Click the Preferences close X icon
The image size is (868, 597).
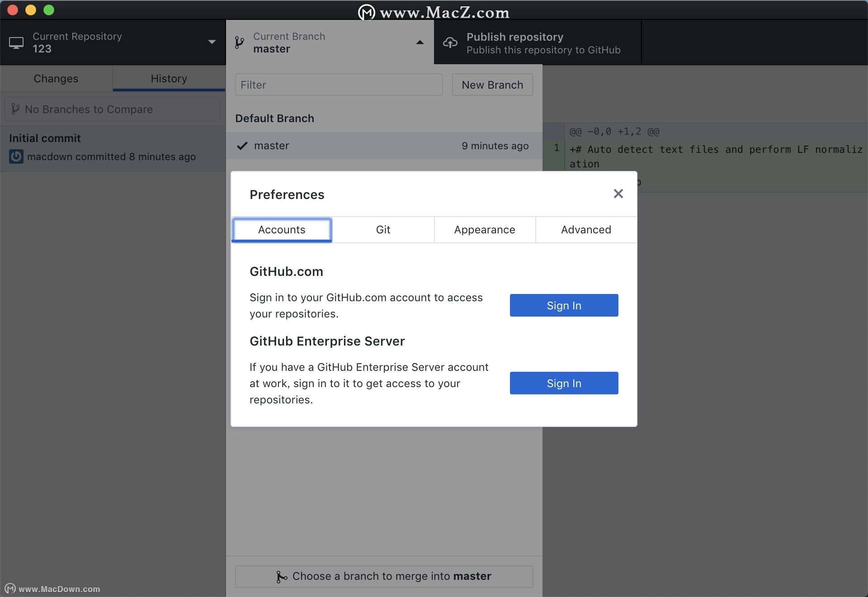619,193
